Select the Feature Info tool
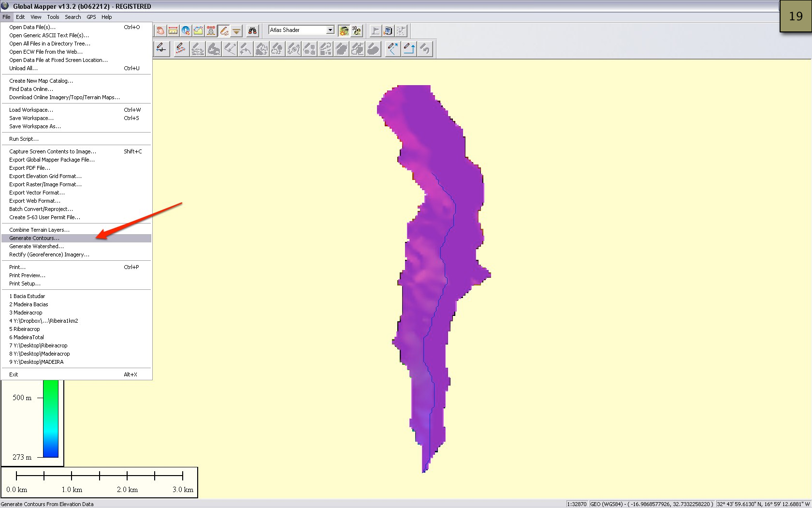This screenshot has width=812, height=508. (x=186, y=30)
